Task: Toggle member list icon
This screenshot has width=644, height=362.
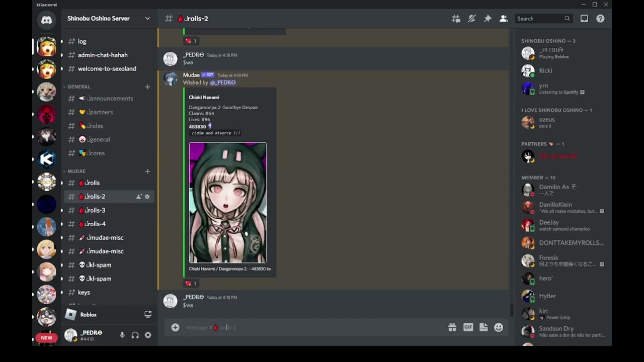Action: pyautogui.click(x=504, y=19)
